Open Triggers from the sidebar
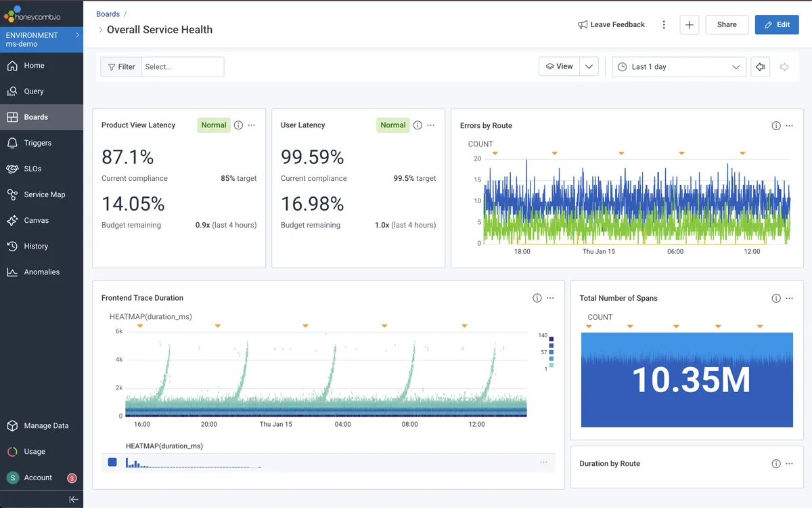 (x=41, y=143)
